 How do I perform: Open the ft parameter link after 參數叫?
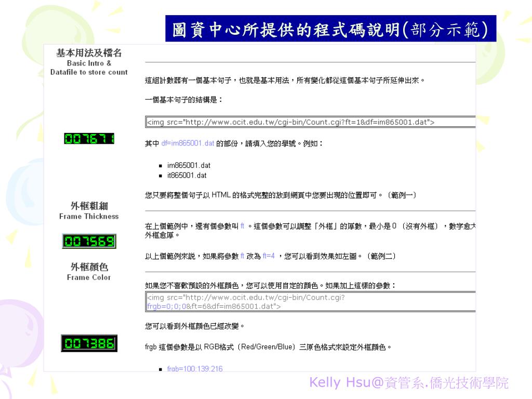pos(242,226)
